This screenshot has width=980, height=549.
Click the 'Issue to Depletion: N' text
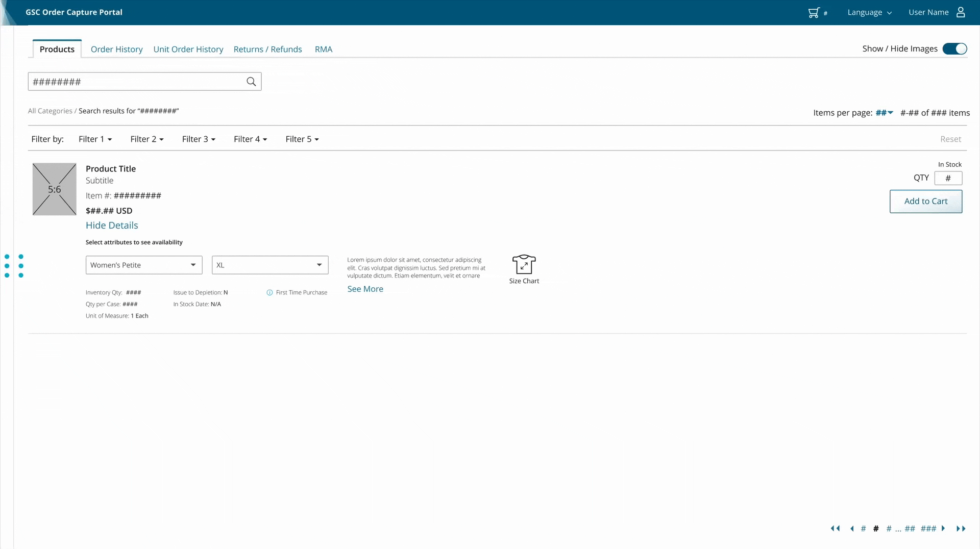pyautogui.click(x=201, y=292)
